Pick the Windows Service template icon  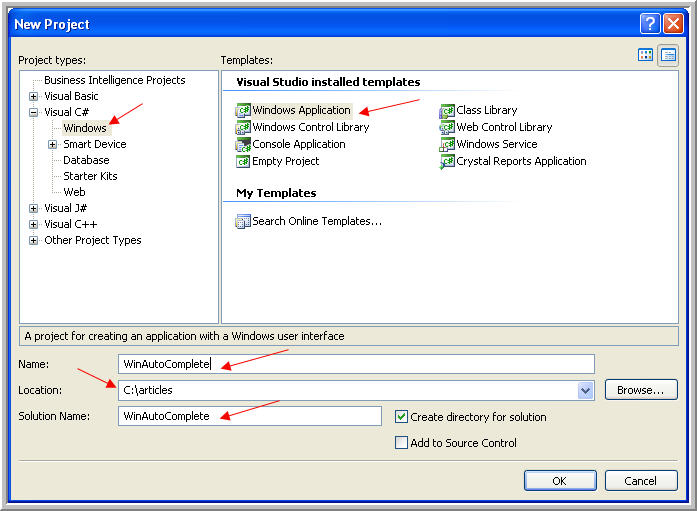447,144
